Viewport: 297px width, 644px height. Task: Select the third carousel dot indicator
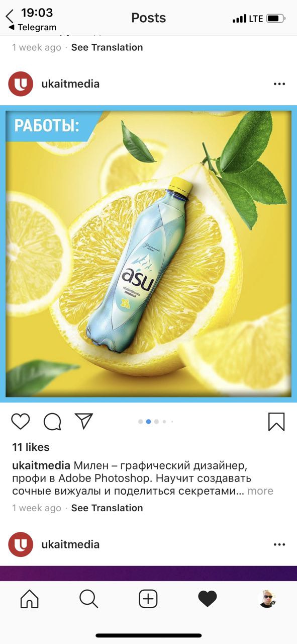click(156, 422)
